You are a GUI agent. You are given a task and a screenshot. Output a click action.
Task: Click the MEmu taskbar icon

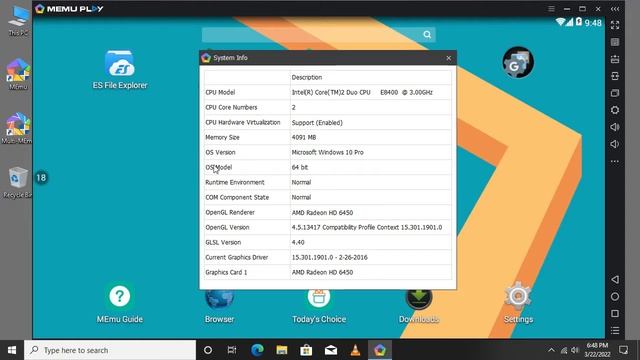click(x=380, y=350)
